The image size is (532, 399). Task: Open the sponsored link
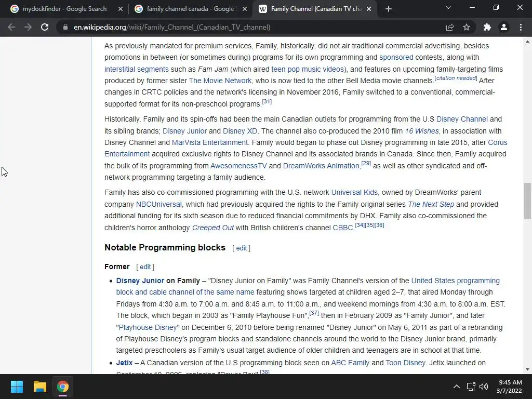click(x=396, y=57)
